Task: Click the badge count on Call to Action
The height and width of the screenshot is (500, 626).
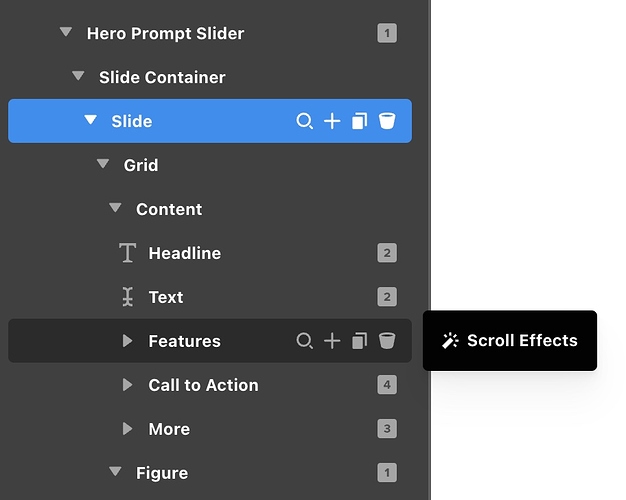Action: [x=387, y=385]
